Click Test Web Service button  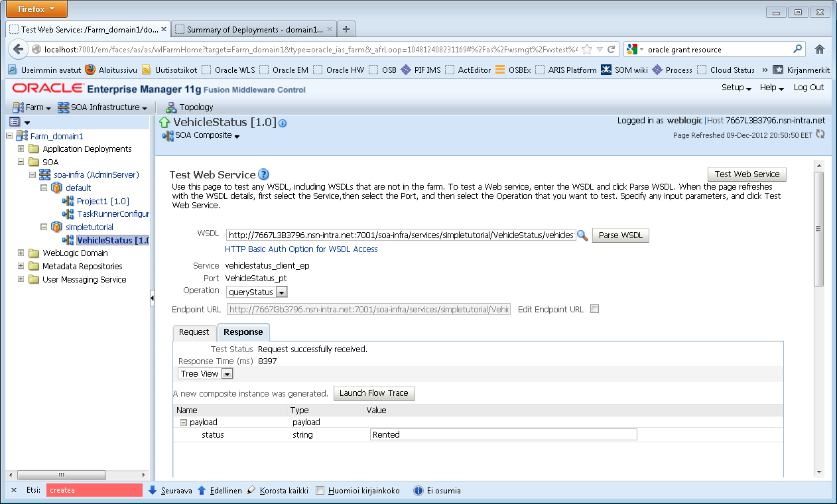pos(747,174)
